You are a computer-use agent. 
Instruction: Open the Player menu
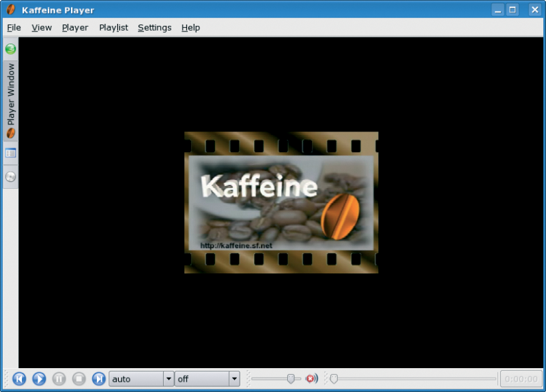(75, 27)
